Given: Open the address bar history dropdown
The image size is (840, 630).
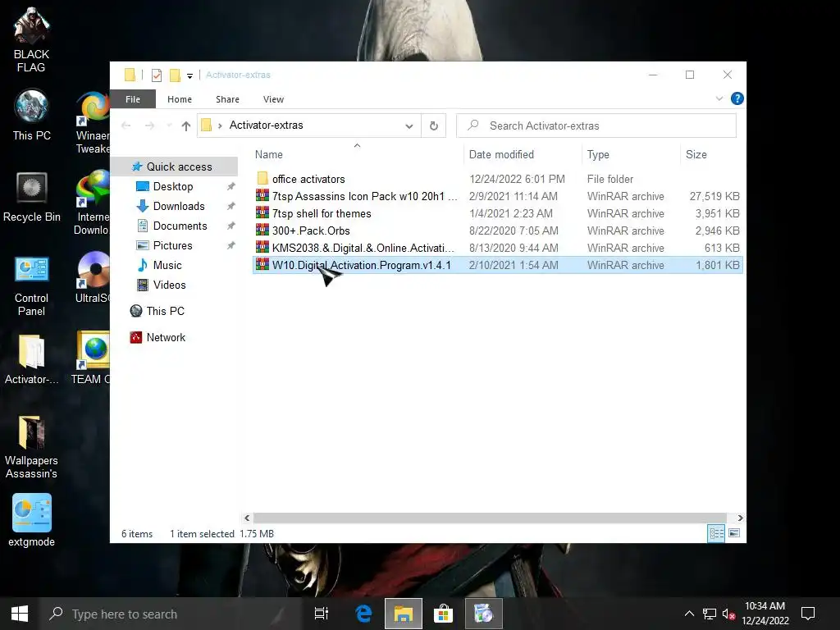Looking at the screenshot, I should click(x=409, y=126).
